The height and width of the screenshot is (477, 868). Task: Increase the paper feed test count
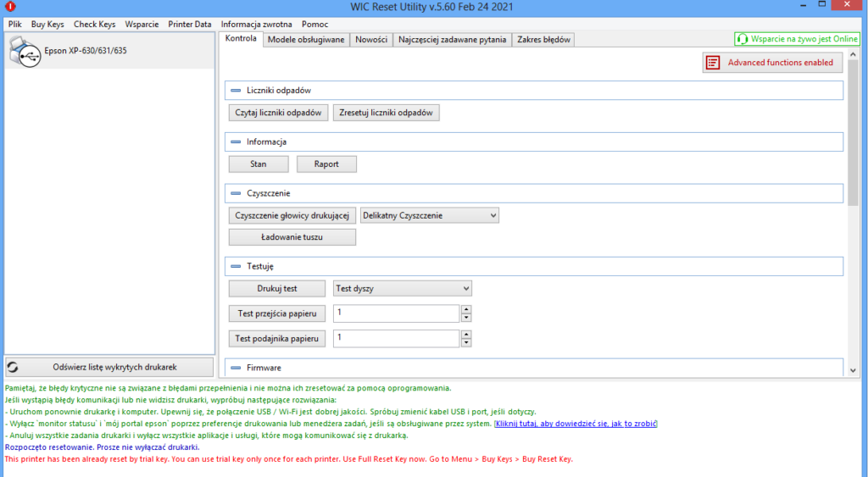(466, 334)
